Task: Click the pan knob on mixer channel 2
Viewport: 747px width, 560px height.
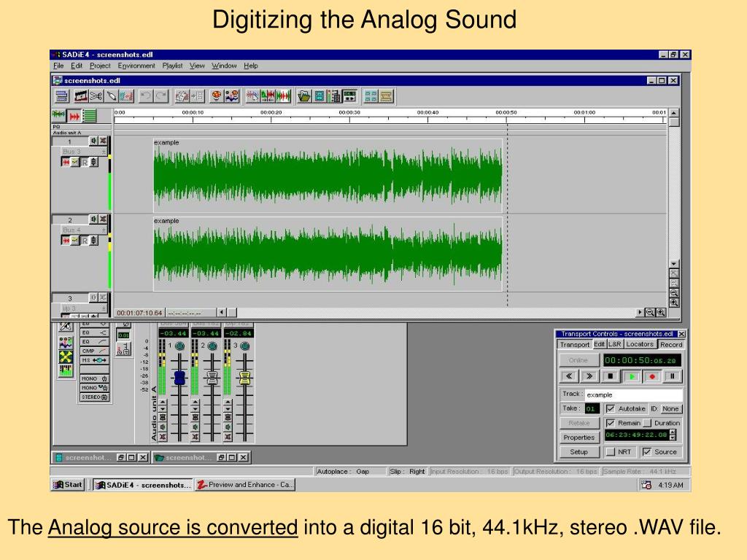Action: coord(212,346)
